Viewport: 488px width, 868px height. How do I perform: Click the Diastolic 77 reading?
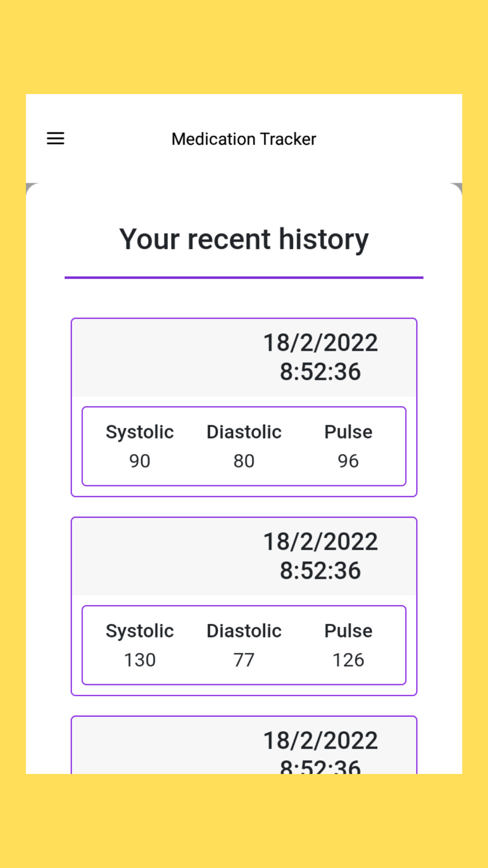tap(244, 660)
